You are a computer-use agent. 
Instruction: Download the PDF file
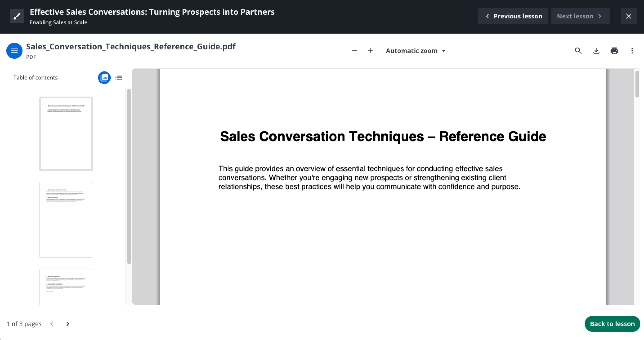[596, 51]
